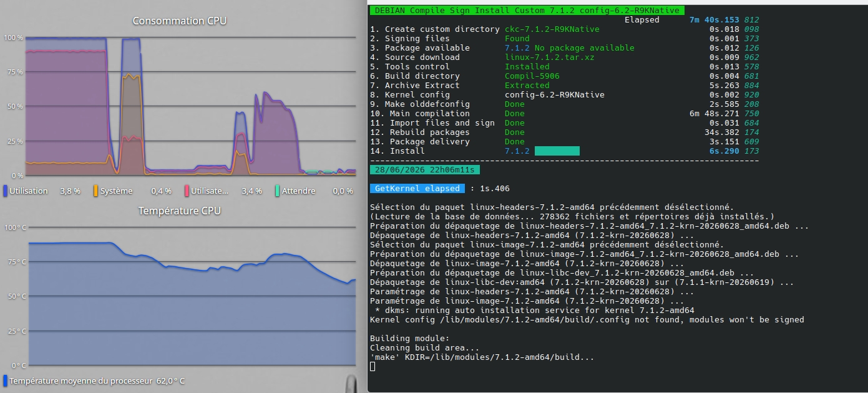The height and width of the screenshot is (393, 868).
Task: Click the ckc-7.1.2-R9KNative directory name
Action: 552,29
